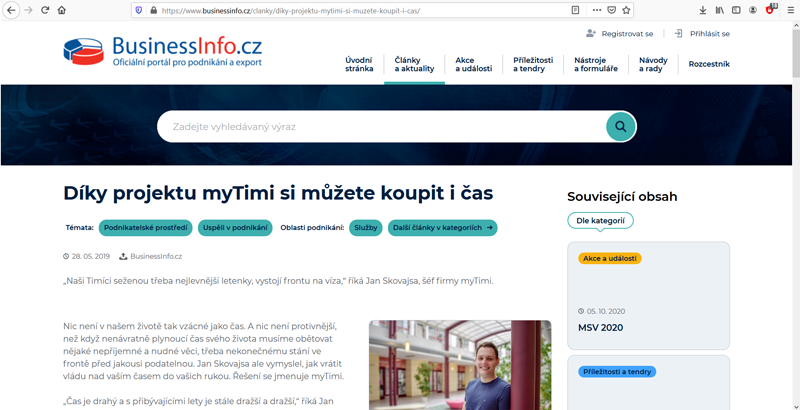The width and height of the screenshot is (800, 410).
Task: Click the padlock site security icon
Action: click(153, 10)
